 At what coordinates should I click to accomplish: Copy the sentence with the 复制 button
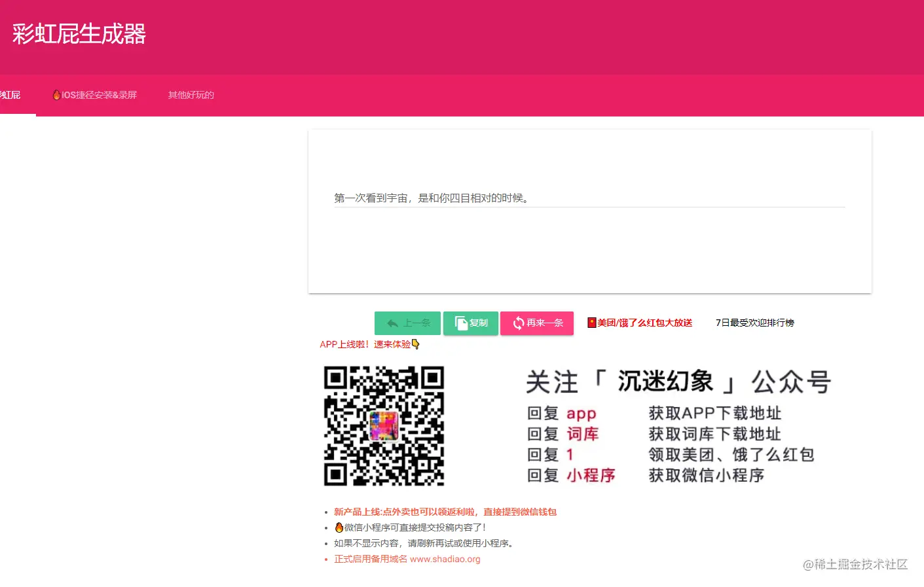[471, 323]
